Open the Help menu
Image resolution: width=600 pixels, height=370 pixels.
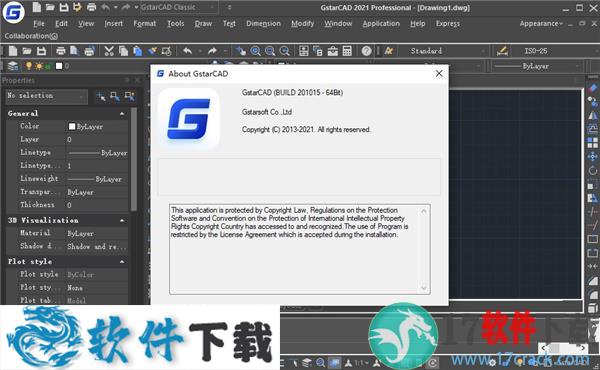point(417,23)
